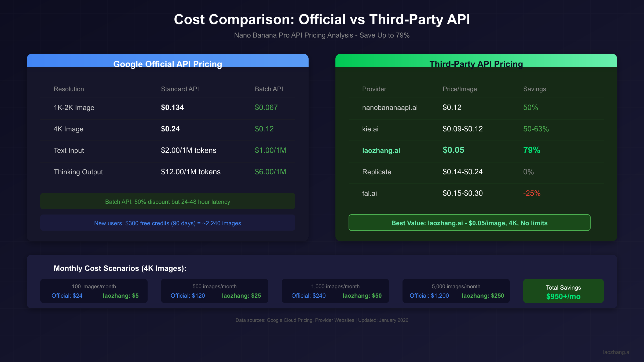Click the Data sources footer text
The image size is (644, 362).
(x=322, y=320)
